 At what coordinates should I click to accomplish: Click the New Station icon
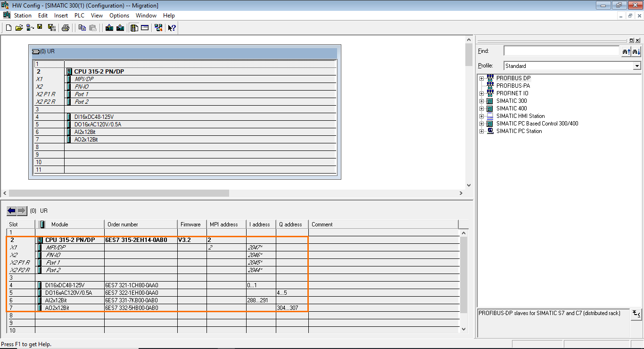[x=8, y=27]
